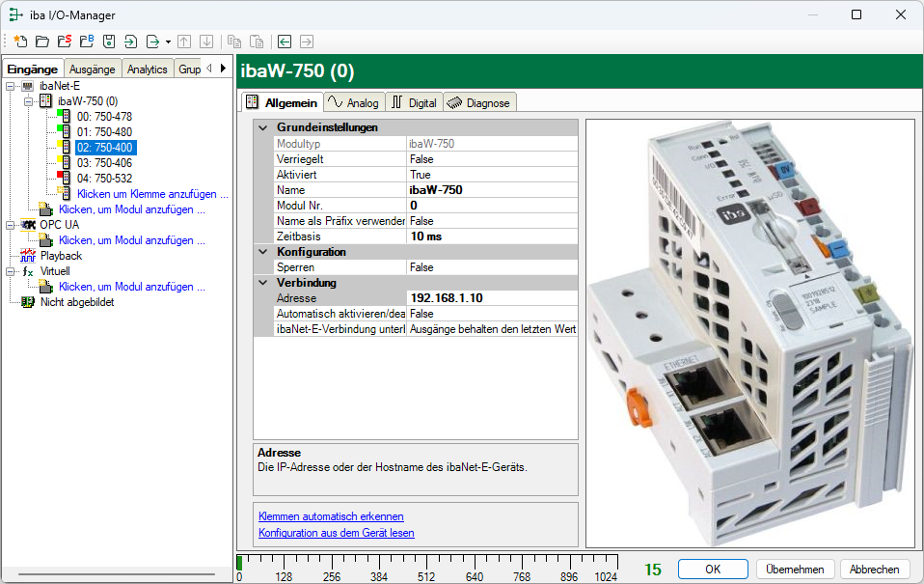Click 'Ausgänge behalten den letzten Wert' value

click(492, 329)
